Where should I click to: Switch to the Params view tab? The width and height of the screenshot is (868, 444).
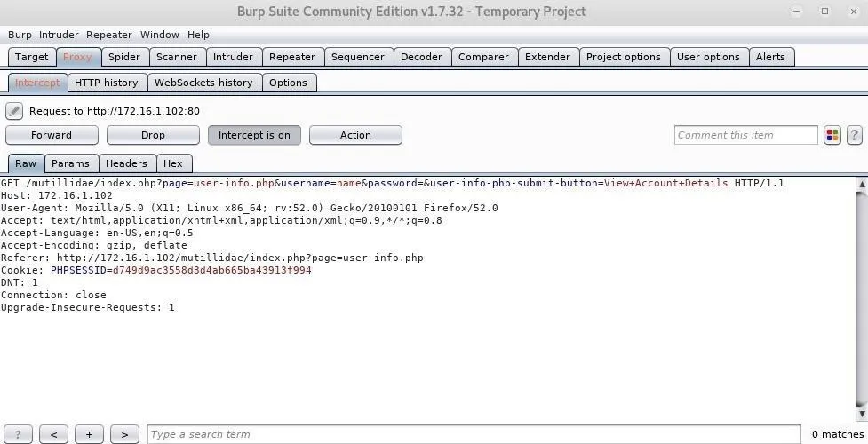(70, 163)
